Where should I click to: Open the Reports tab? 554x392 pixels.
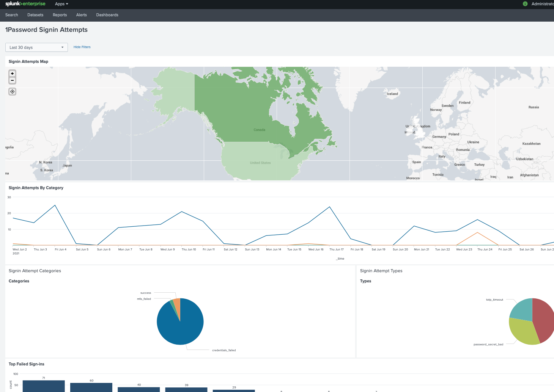(60, 15)
